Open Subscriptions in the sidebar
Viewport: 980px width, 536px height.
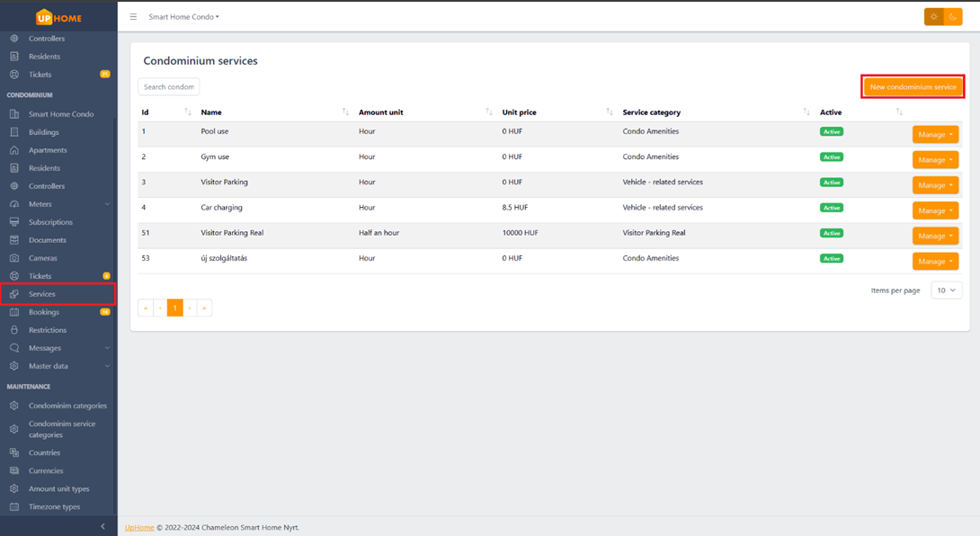coord(50,222)
